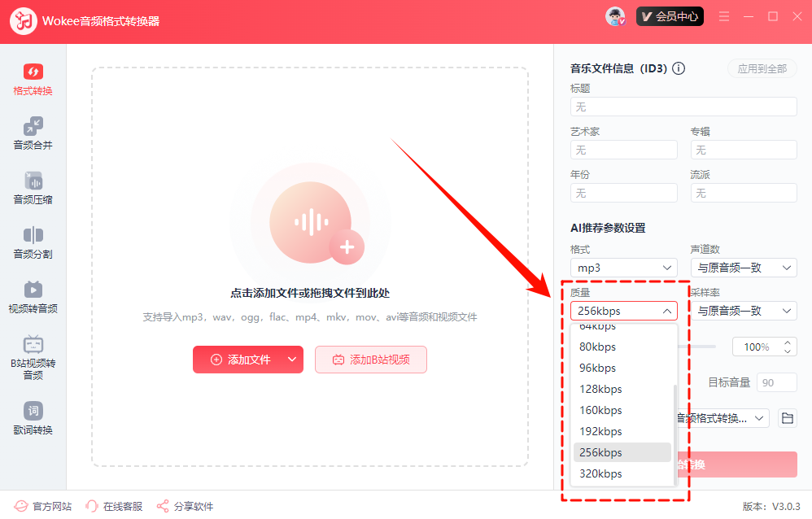Screen dimensions: 812x519
Task: Expand the 添加文件 button's arrow menu
Action: [x=292, y=360]
